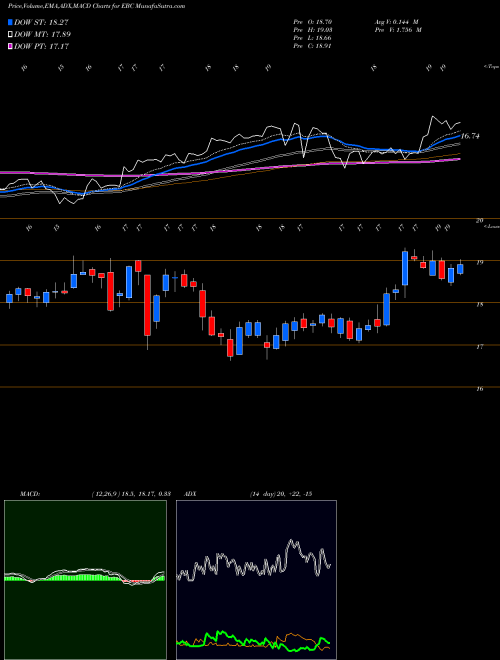The width and height of the screenshot is (500, 660).
Task: Click the '<Lows' label at right edge
Action: coord(491,227)
